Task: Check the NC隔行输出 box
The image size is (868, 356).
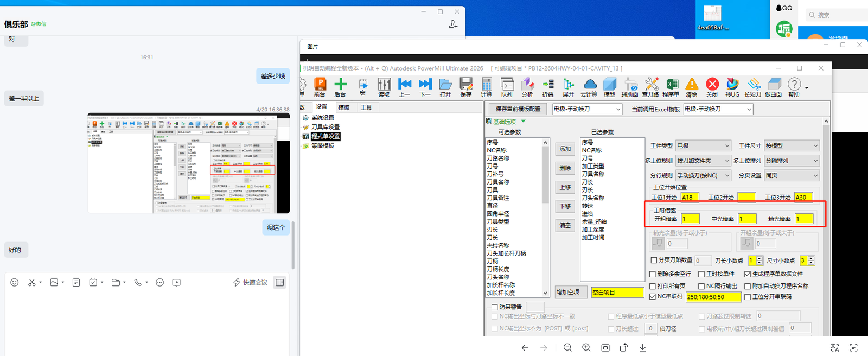Action: (x=701, y=286)
